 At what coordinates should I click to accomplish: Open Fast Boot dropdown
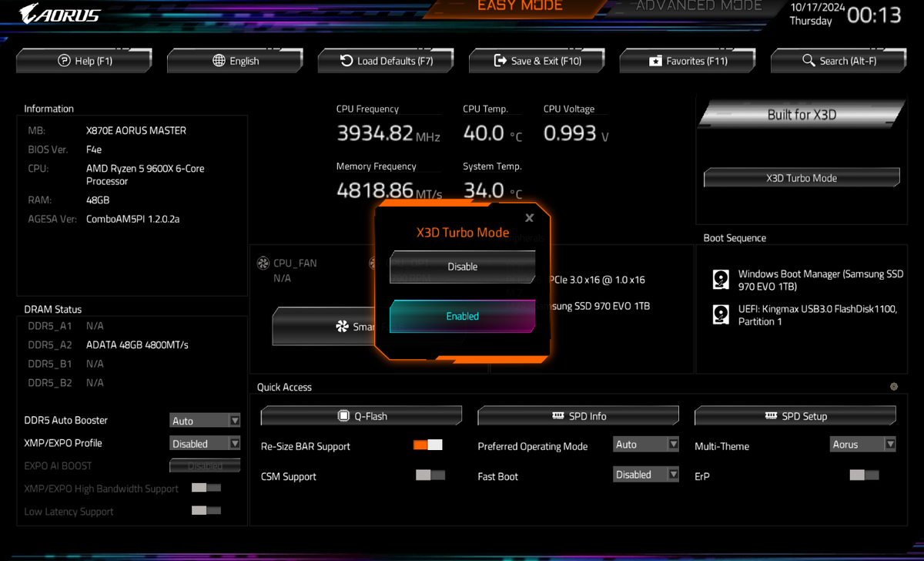(x=646, y=475)
